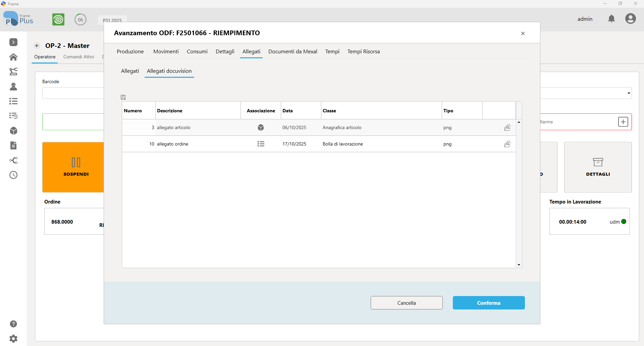
Task: Open the package box icon in sidebar
Action: [x=13, y=131]
